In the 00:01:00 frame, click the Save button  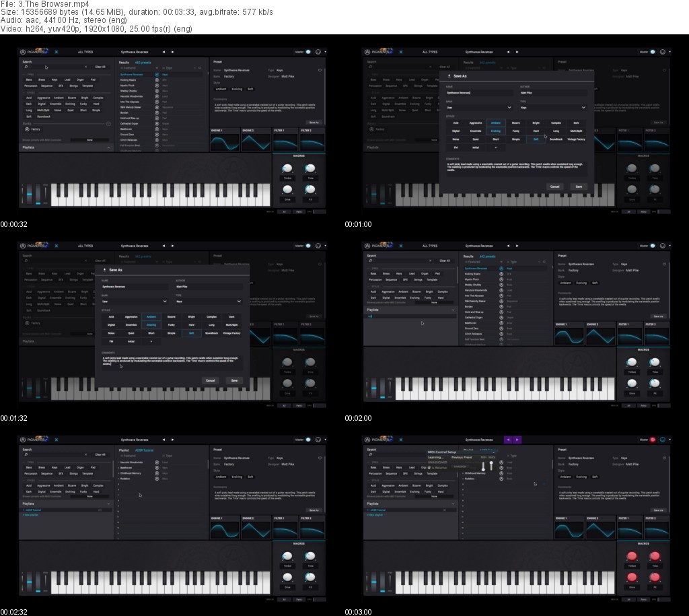579,187
